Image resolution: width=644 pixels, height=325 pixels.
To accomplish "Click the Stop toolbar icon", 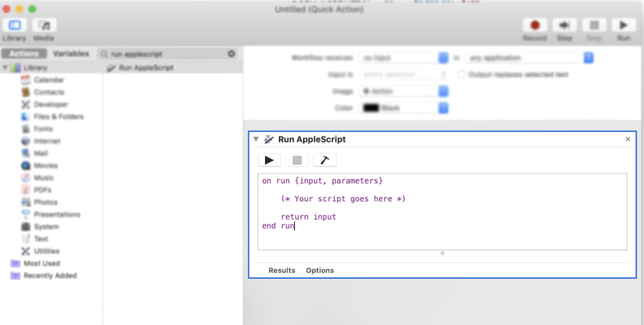I will 594,25.
